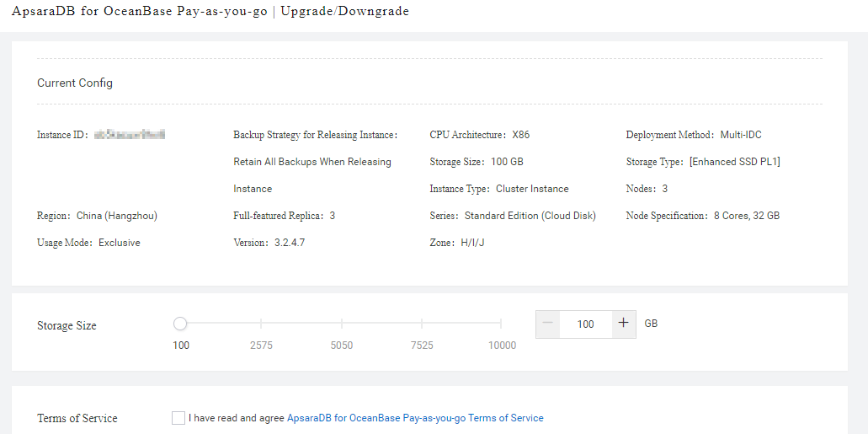Click the Storage Size slider handle

(180, 324)
